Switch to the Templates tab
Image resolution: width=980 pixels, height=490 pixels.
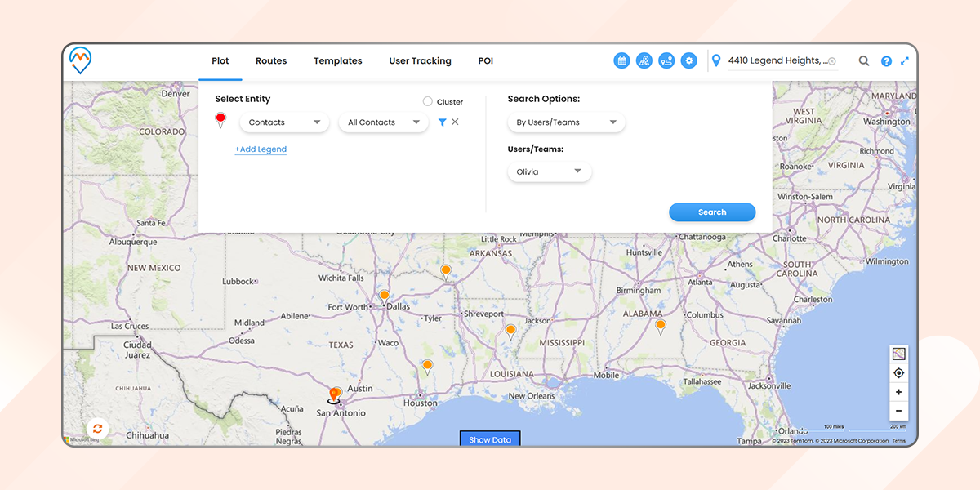(x=338, y=60)
